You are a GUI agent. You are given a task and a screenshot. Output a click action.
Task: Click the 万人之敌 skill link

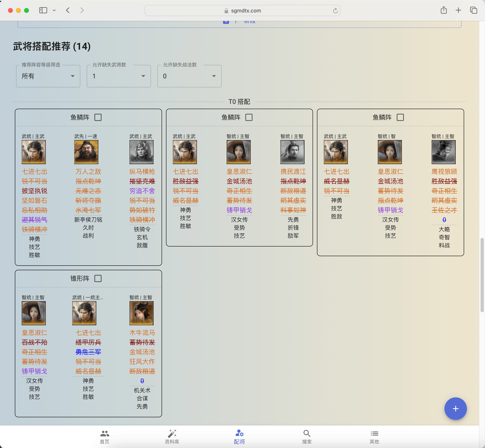tap(88, 172)
